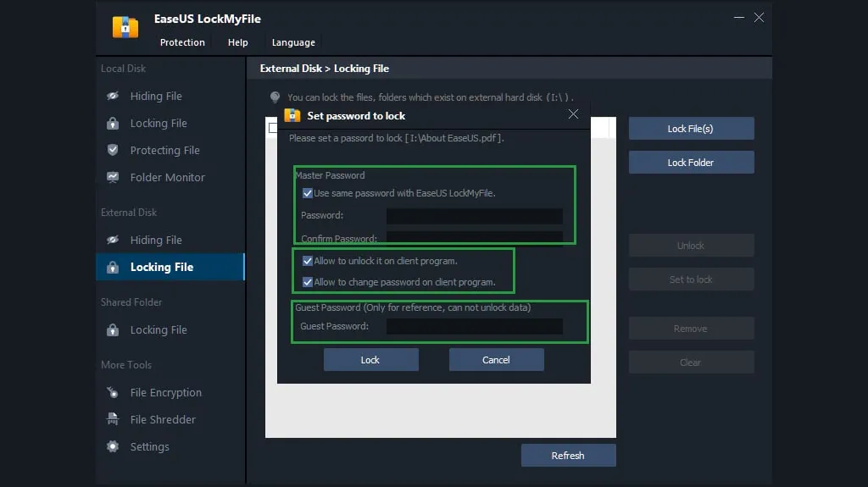The height and width of the screenshot is (487, 868).
Task: Click the padlock icon of the selected External Disk Locking File
Action: pyautogui.click(x=113, y=267)
